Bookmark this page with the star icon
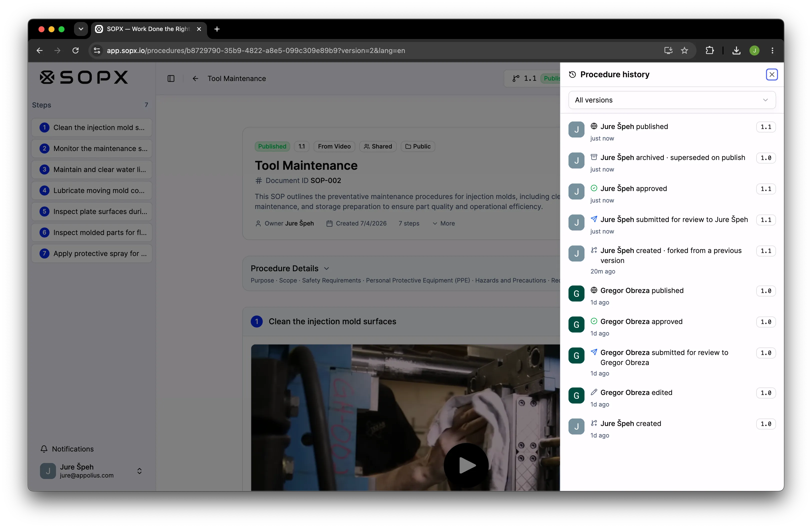The image size is (812, 528). click(684, 50)
